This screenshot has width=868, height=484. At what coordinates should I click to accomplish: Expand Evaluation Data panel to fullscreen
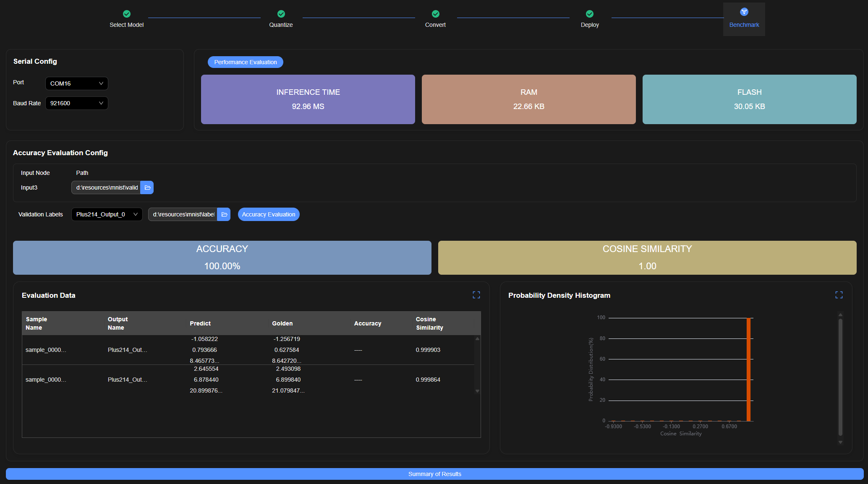click(x=476, y=295)
